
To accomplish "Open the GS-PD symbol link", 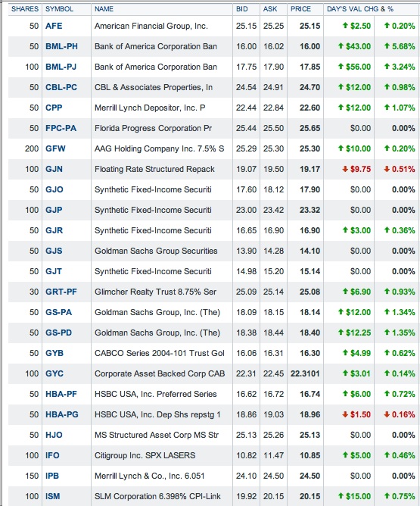I will coord(59,333).
